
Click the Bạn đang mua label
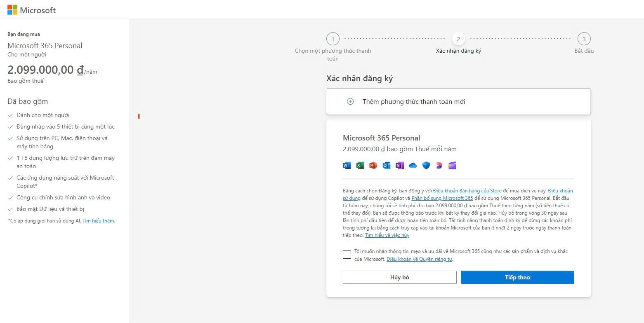click(x=24, y=34)
